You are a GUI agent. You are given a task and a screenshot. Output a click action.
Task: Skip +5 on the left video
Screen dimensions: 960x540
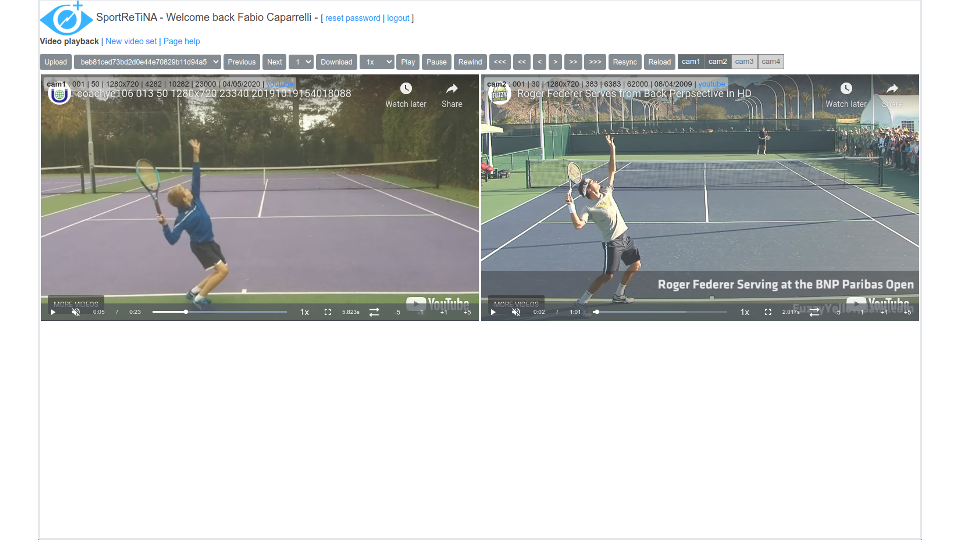467,312
